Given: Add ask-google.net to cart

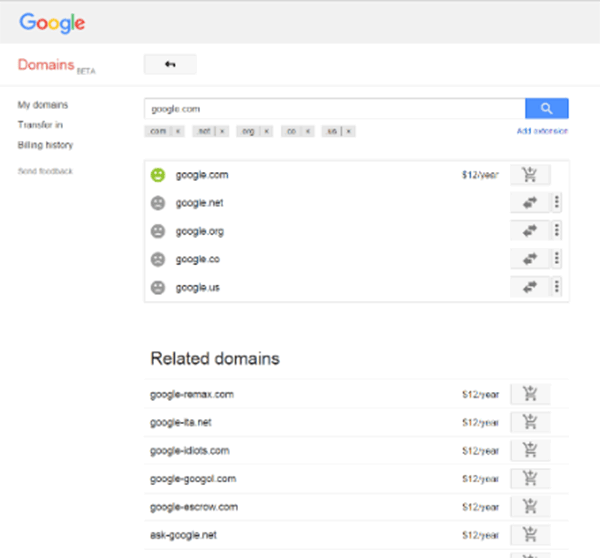Looking at the screenshot, I should tap(530, 535).
